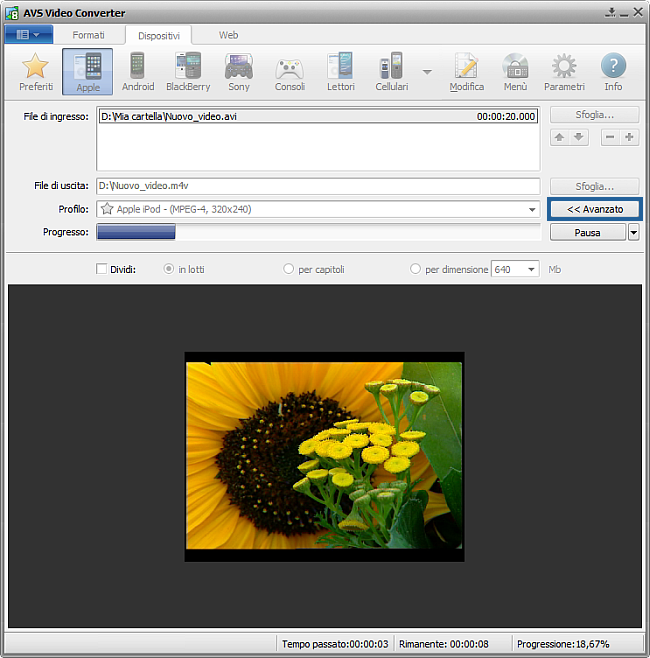This screenshot has height=658, width=650.
Task: Choose the per dimensione radio option
Action: pos(416,269)
